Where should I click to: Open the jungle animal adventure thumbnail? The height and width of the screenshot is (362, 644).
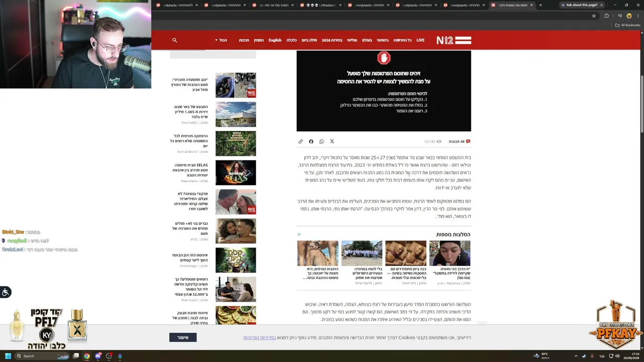235,143
